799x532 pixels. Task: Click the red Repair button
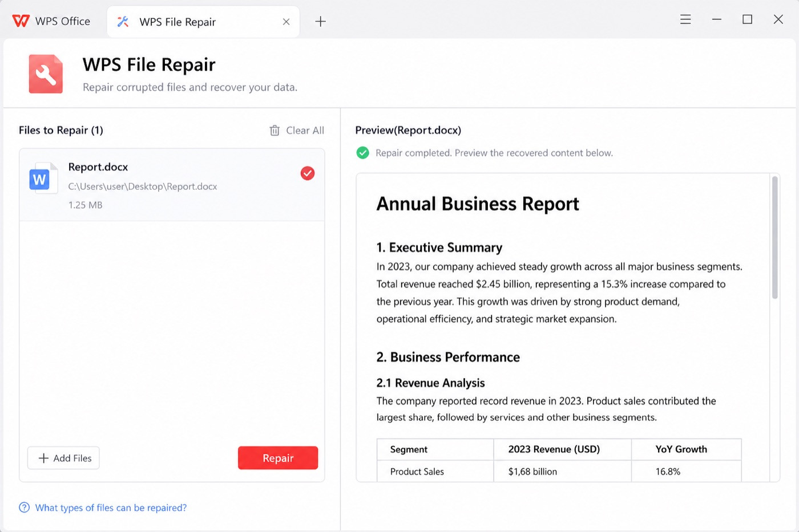tap(278, 458)
